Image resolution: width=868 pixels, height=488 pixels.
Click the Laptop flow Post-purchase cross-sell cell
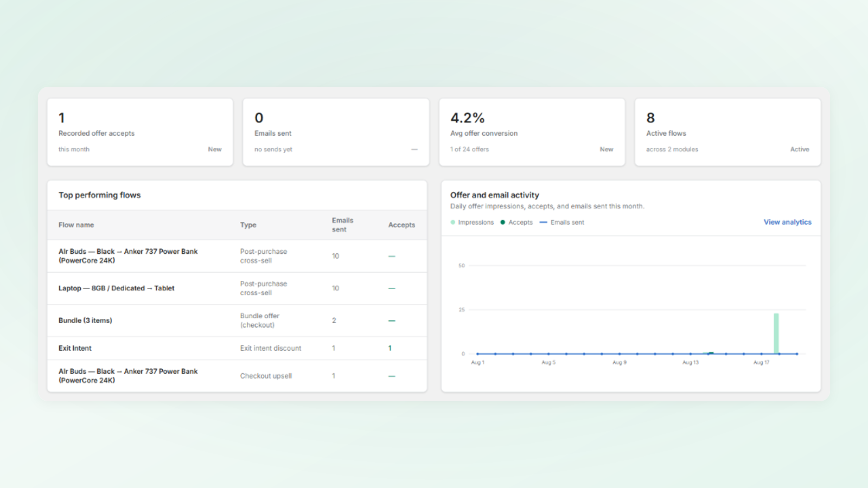[264, 288]
